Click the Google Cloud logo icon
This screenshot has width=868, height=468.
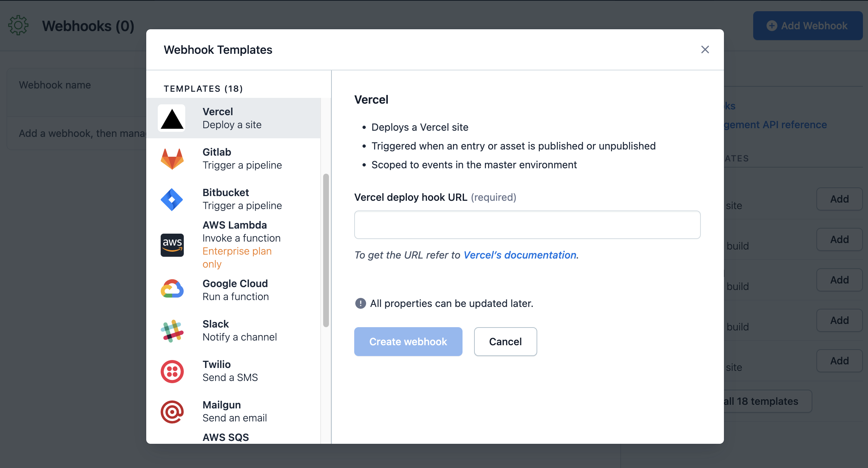tap(172, 290)
